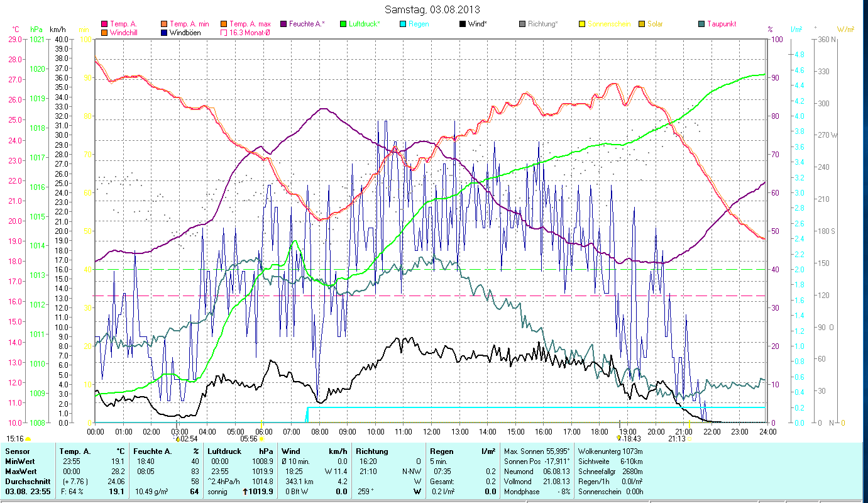Click the F: 64 % value
The image size is (868, 503).
coord(72,492)
